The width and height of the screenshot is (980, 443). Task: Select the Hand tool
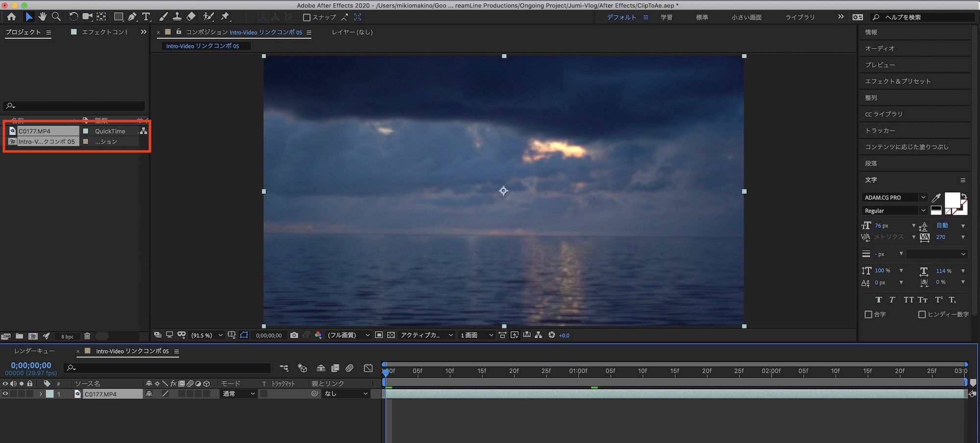(x=43, y=17)
